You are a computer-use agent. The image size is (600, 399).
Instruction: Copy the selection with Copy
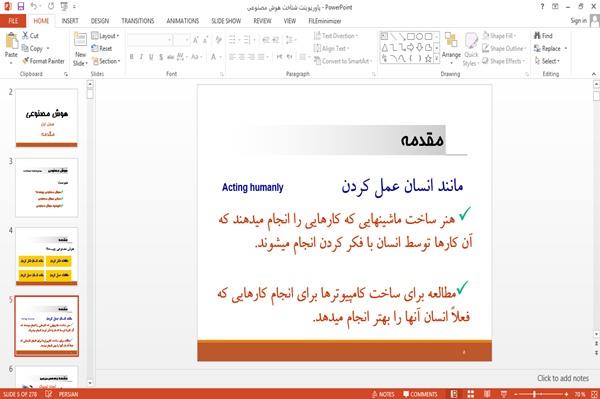(x=32, y=48)
